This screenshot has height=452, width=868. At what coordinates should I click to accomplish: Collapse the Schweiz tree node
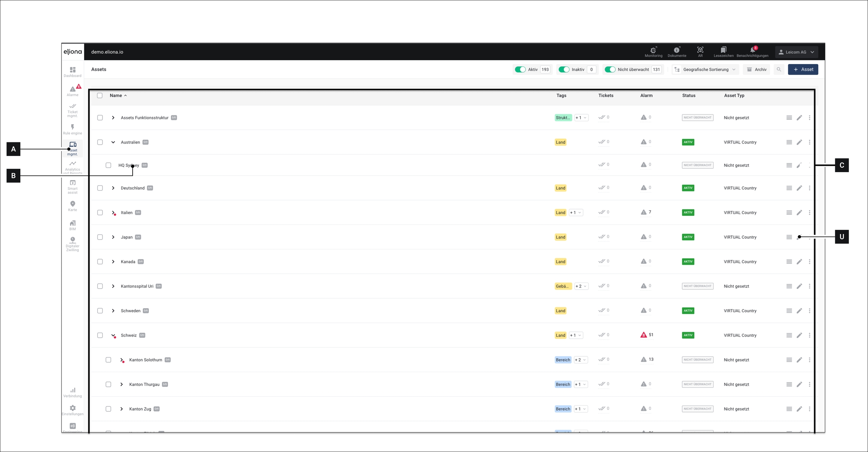(113, 335)
